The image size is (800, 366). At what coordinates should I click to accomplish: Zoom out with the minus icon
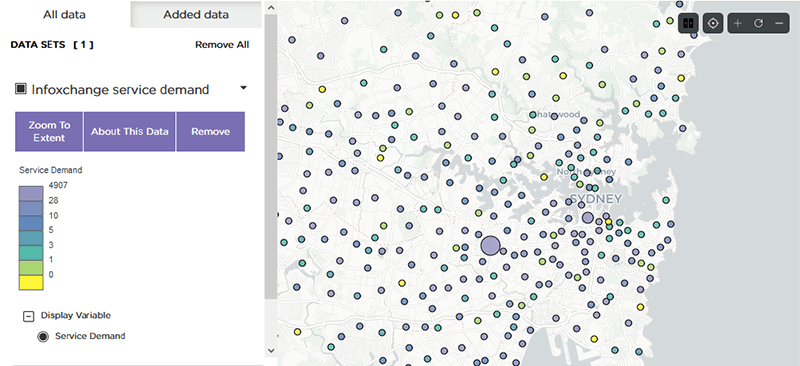(x=779, y=23)
